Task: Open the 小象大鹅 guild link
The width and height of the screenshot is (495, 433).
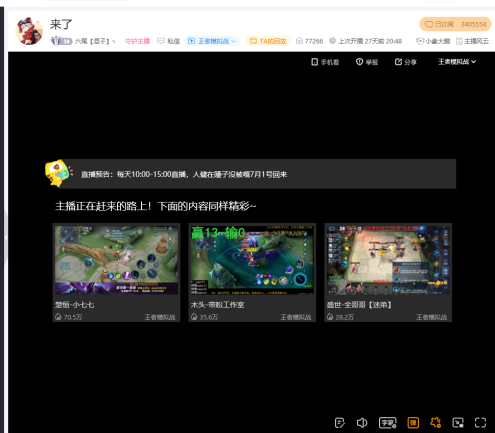Action: [x=433, y=41]
